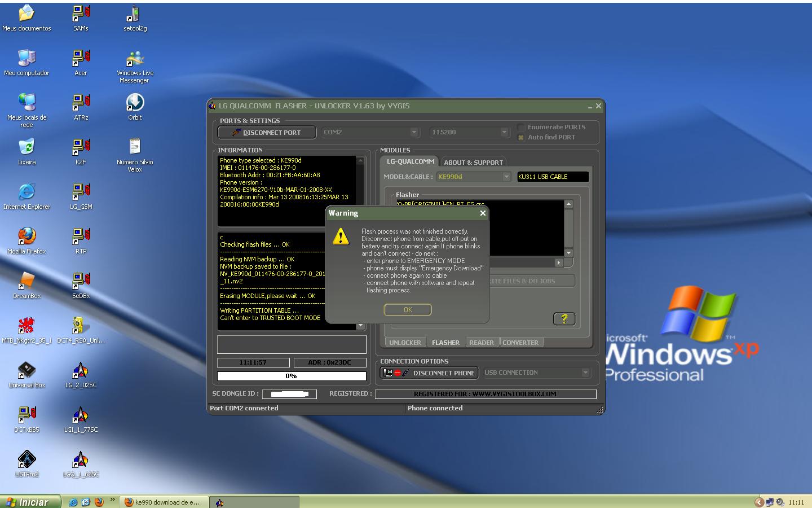The width and height of the screenshot is (812, 508).
Task: Launch Windows Live Messenger desktop icon
Action: point(135,67)
